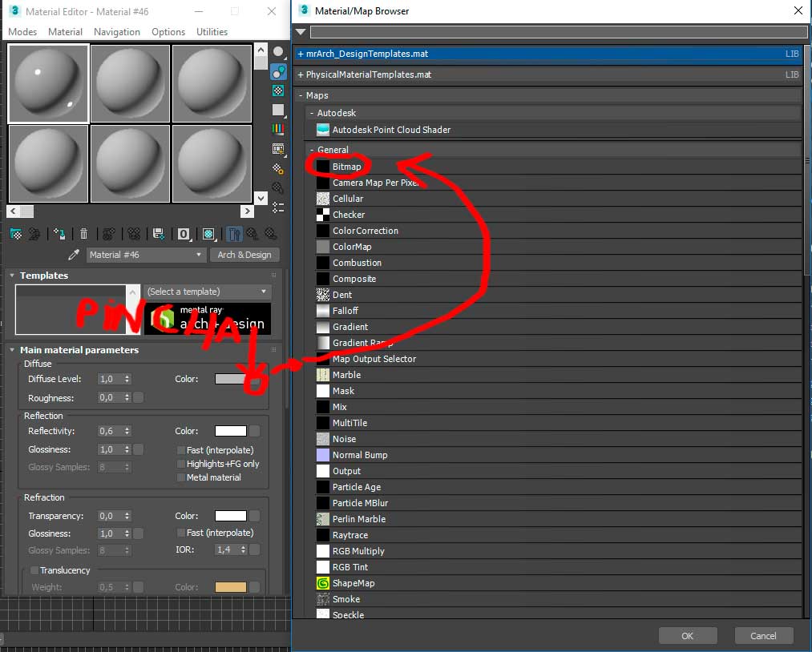Reset the material using the trash icon
The height and width of the screenshot is (652, 812).
pyautogui.click(x=84, y=234)
